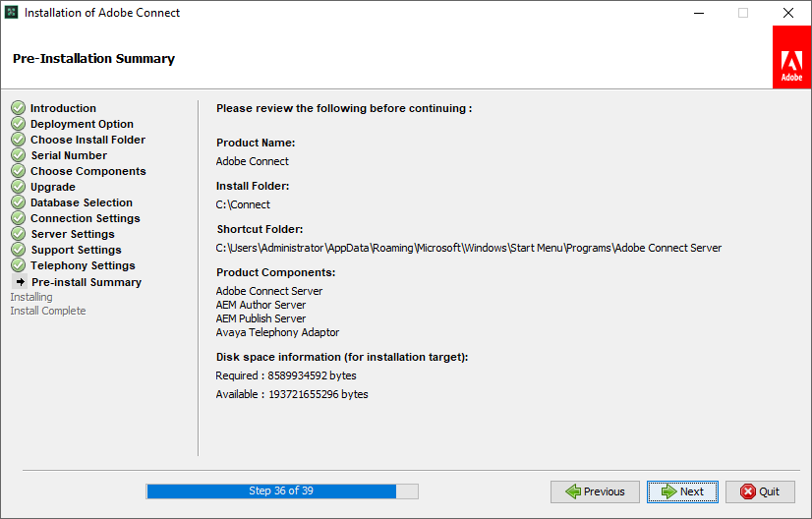The width and height of the screenshot is (812, 519).
Task: Click the greyed Install Complete step label
Action: coord(47,311)
